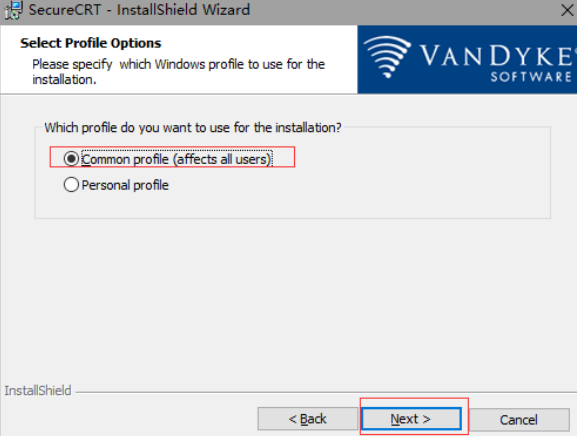Go back with the '< Back' button
This screenshot has height=436, width=577.
pyautogui.click(x=307, y=419)
